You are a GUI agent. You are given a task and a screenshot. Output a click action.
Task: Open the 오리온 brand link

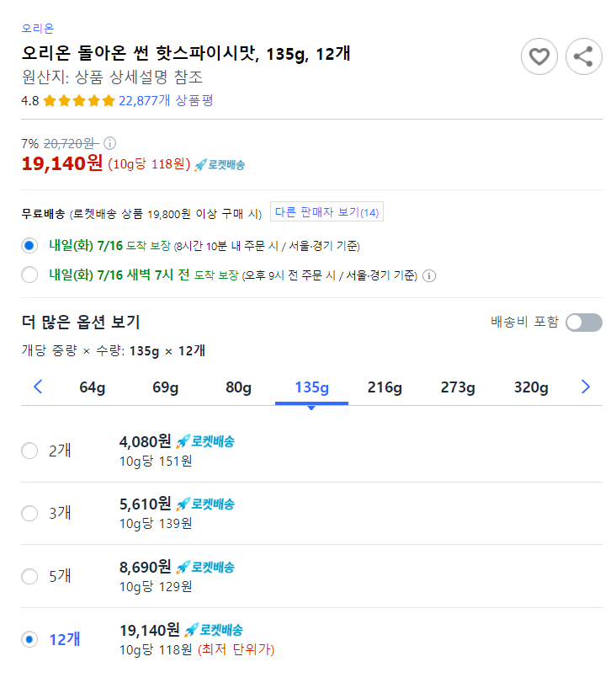38,29
